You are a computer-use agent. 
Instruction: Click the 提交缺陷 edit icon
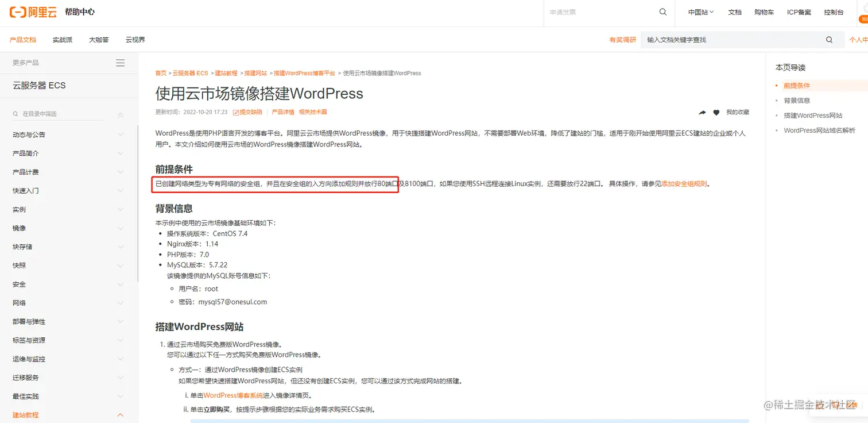coord(235,113)
